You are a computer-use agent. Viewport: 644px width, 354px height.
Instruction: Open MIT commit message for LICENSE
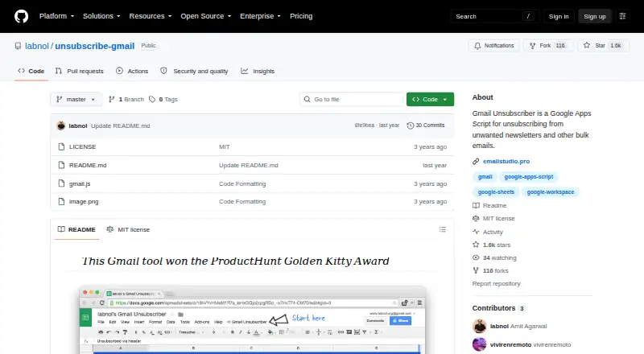click(225, 146)
